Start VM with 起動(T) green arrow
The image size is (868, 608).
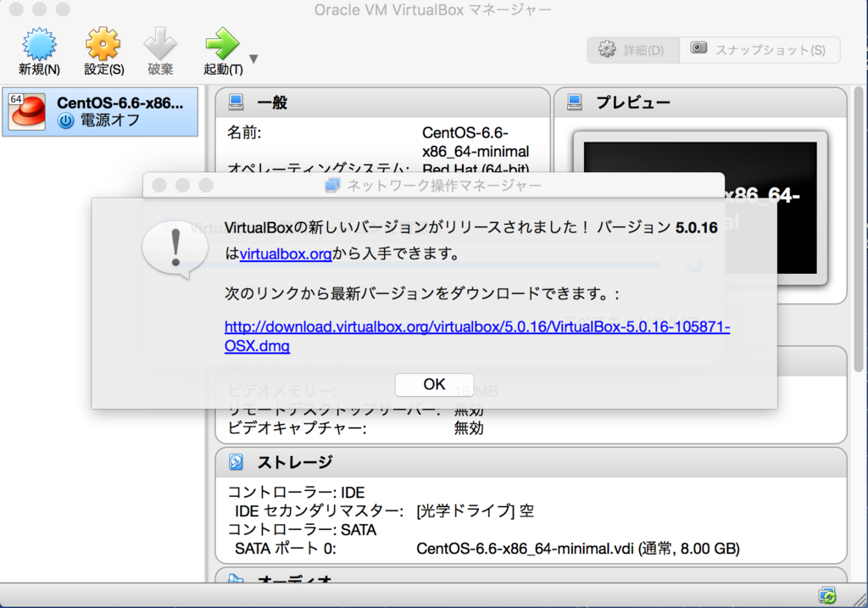tap(223, 44)
